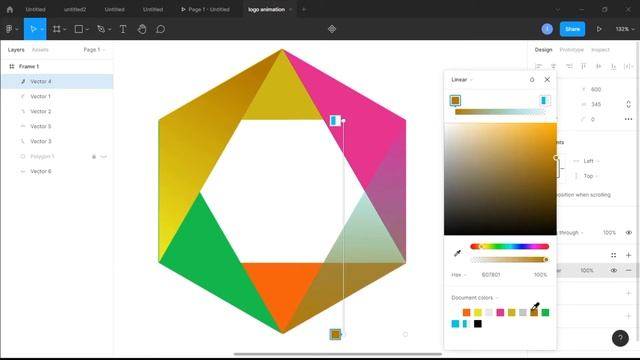Click the component icon in the toolbar center

(x=332, y=29)
